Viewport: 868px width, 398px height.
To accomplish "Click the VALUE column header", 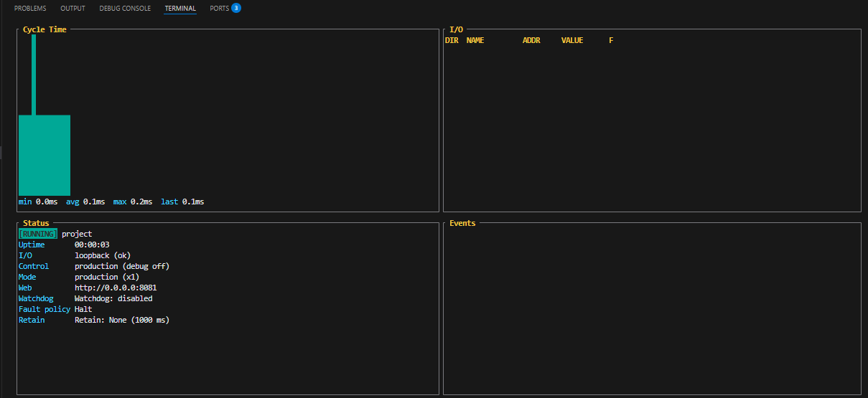I will pos(572,41).
